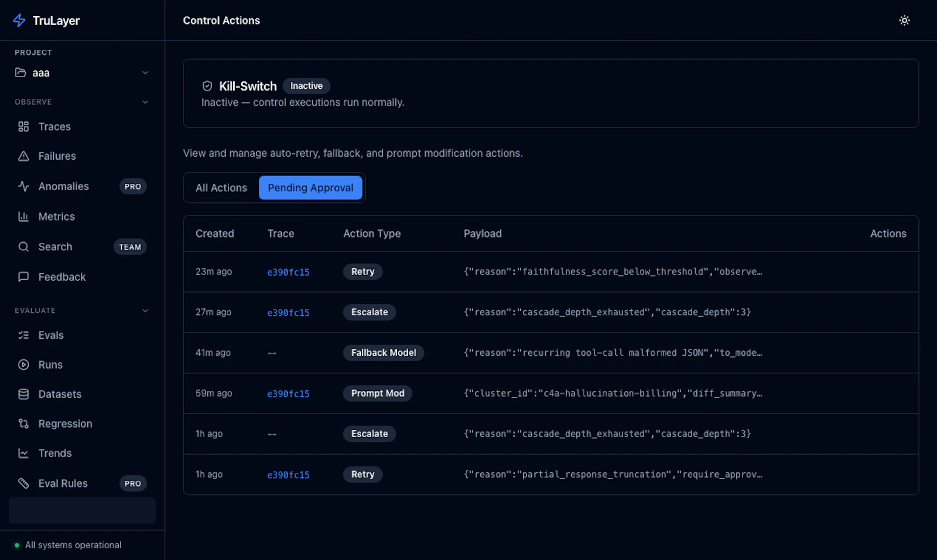The width and height of the screenshot is (937, 560).
Task: Click the Traces grid icon
Action: pos(23,126)
